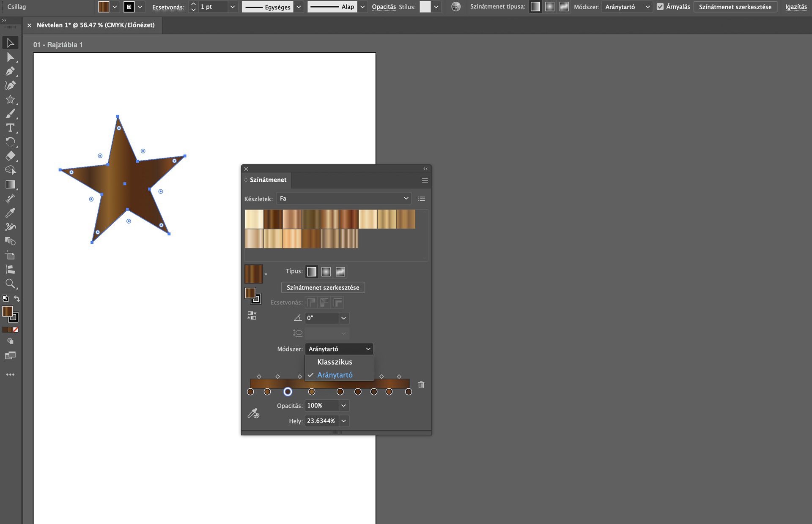Select the Pen tool
Image resolution: width=812 pixels, height=524 pixels.
click(10, 71)
